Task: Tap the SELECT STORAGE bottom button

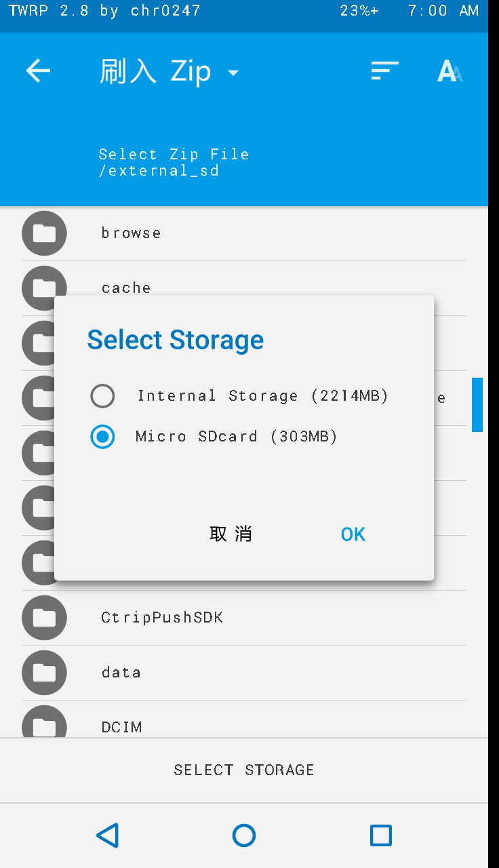Action: pyautogui.click(x=244, y=770)
